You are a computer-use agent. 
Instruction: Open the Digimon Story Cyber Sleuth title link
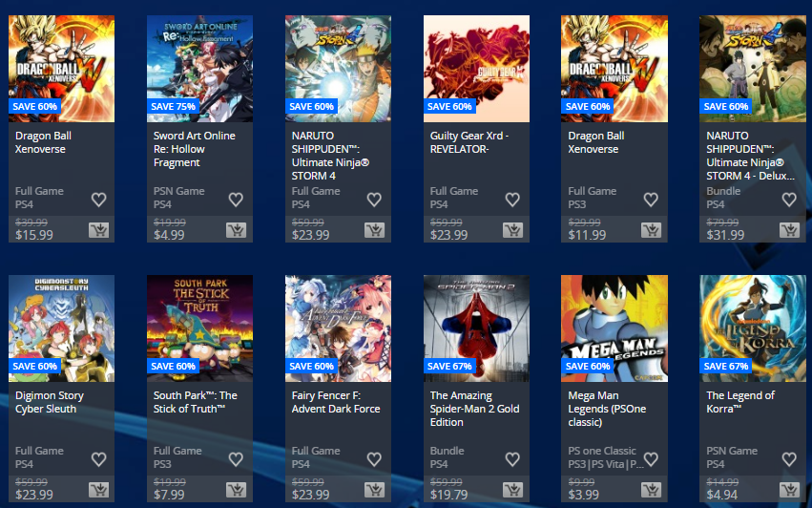pos(50,402)
